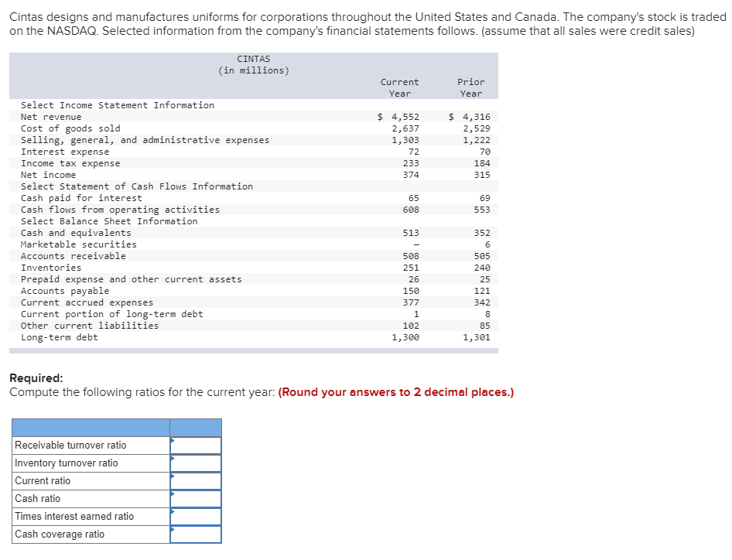This screenshot has width=732, height=560.
Task: Click the 'Required:' heading
Action: (36, 378)
